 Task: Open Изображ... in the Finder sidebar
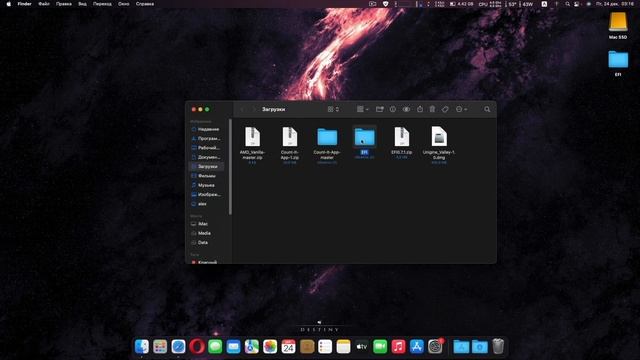[207, 195]
